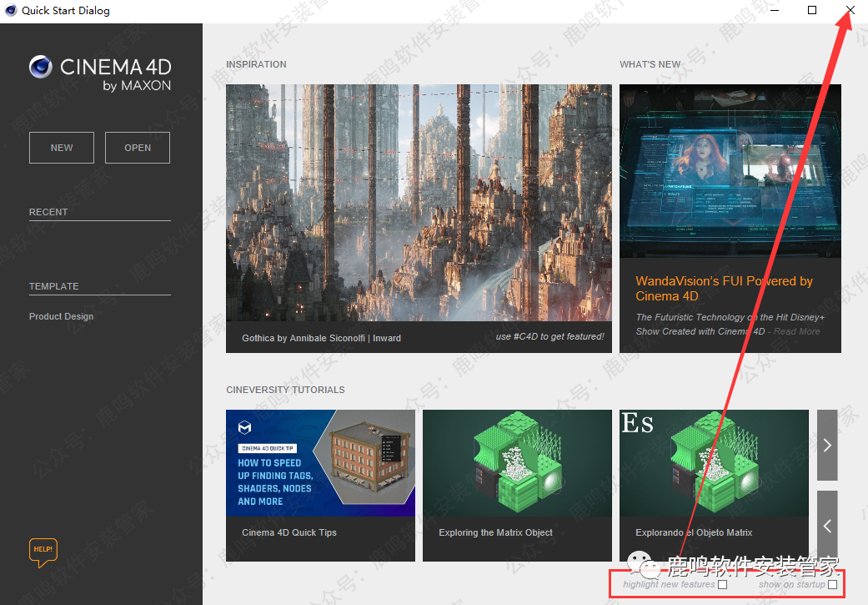868x605 pixels.
Task: Toggle the show on startup checkbox
Action: 832,584
